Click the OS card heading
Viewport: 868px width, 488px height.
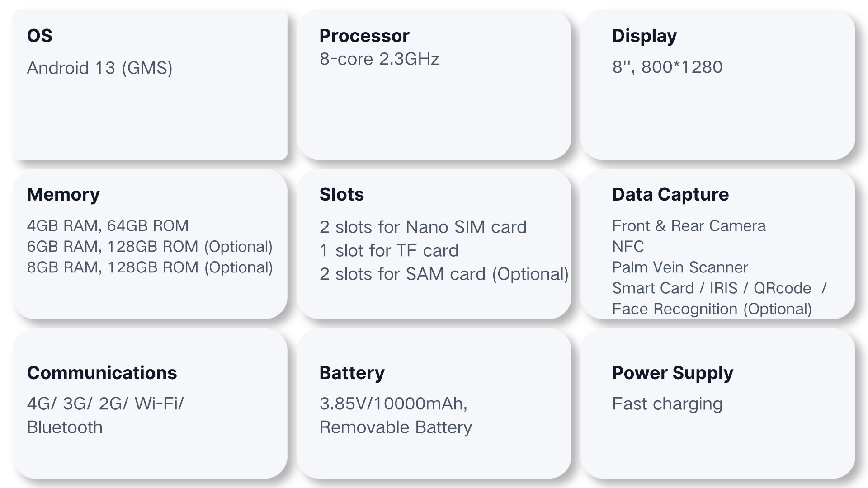tap(40, 36)
